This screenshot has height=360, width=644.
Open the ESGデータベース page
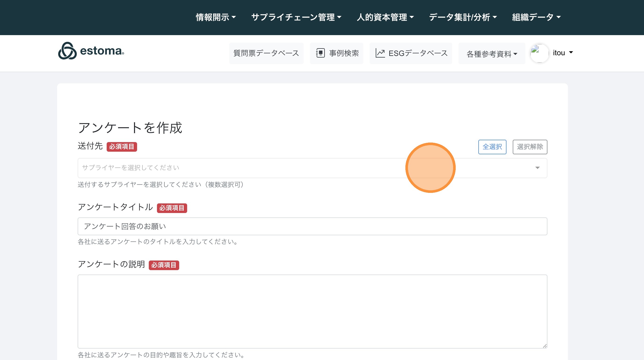(418, 53)
